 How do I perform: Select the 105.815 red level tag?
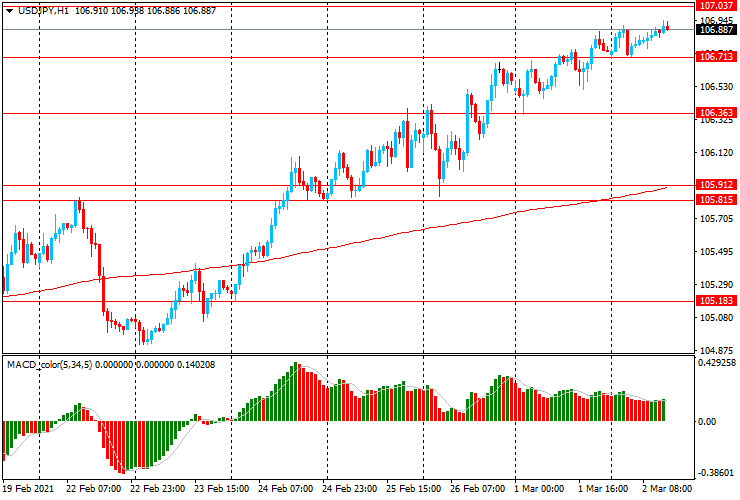point(716,200)
